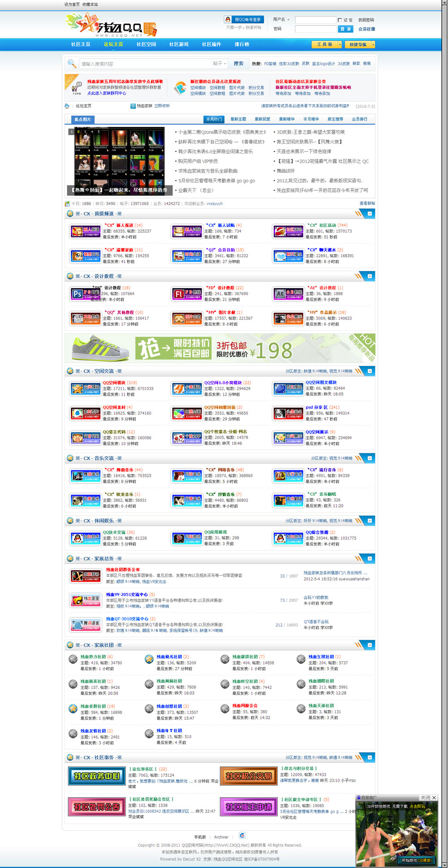The height and width of the screenshot is (868, 448).
Task: Open the 情感日记 forum icon
Action: [86, 256]
